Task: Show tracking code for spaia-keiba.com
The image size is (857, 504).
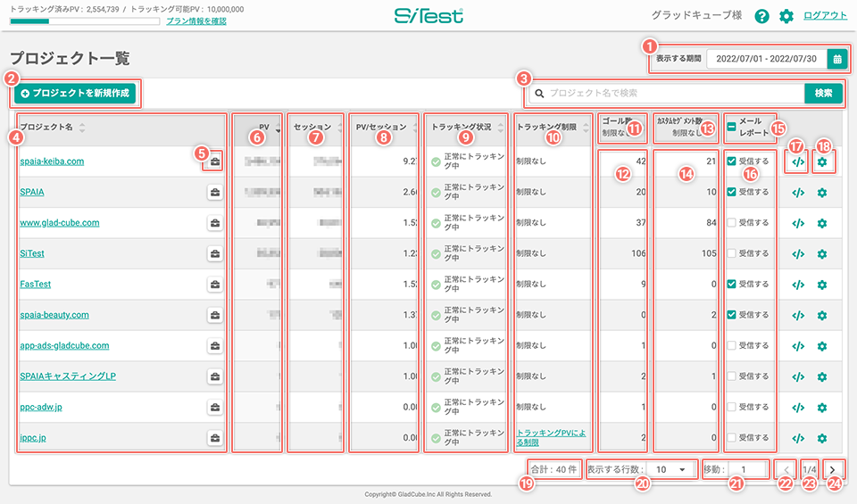Action: tap(798, 162)
